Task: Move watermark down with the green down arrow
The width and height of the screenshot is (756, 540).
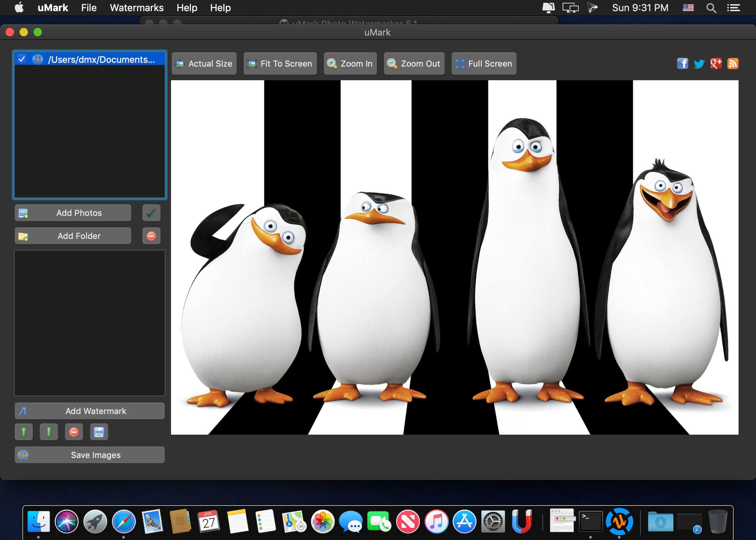Action: 49,432
